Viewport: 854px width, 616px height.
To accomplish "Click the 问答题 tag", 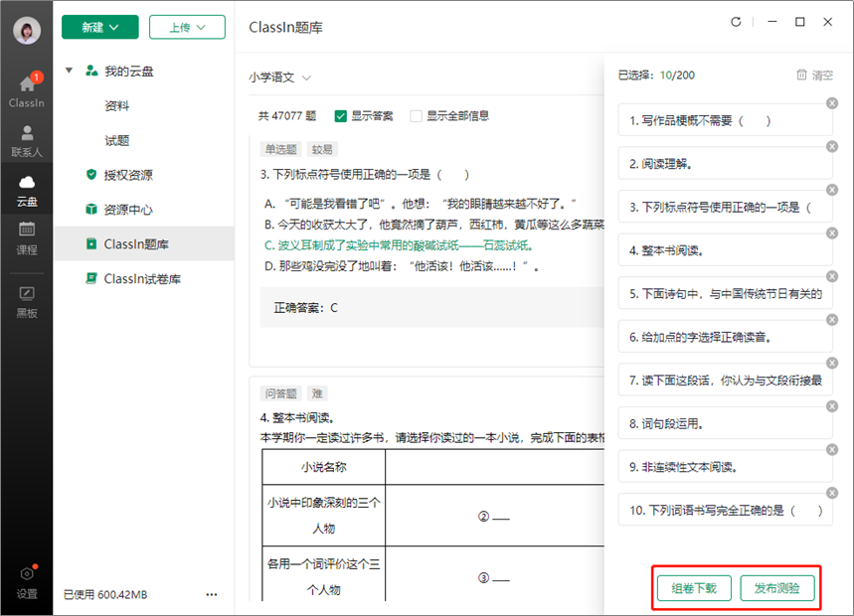I will click(281, 393).
